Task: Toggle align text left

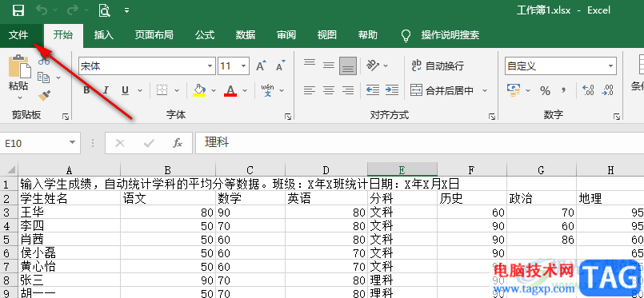Action: click(x=310, y=90)
